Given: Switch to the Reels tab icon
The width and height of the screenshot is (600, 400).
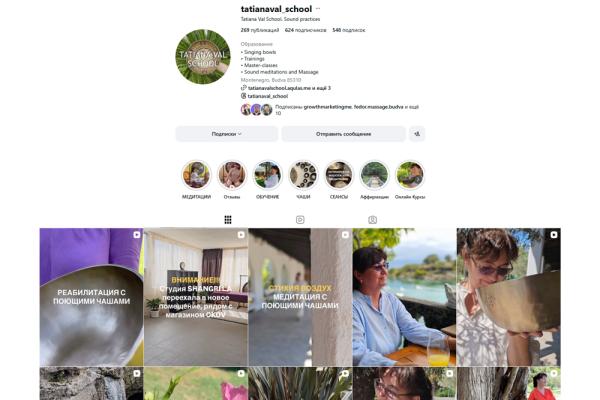Looking at the screenshot, I should 300,220.
